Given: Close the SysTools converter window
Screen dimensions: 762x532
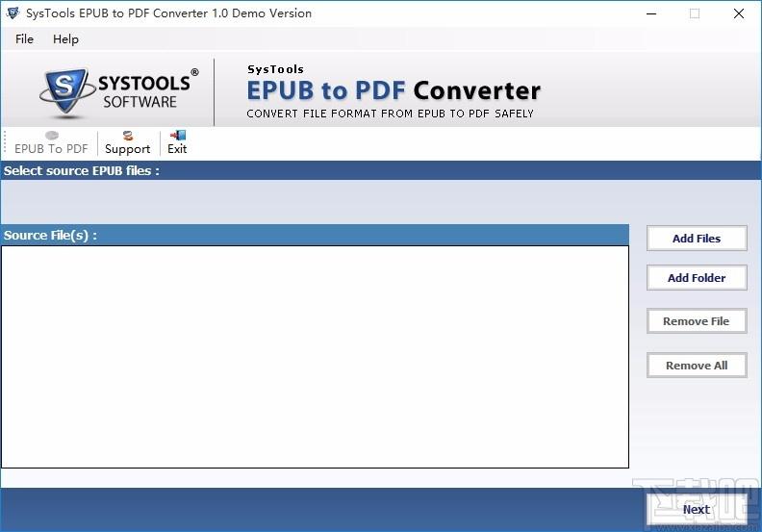Looking at the screenshot, I should [x=739, y=13].
